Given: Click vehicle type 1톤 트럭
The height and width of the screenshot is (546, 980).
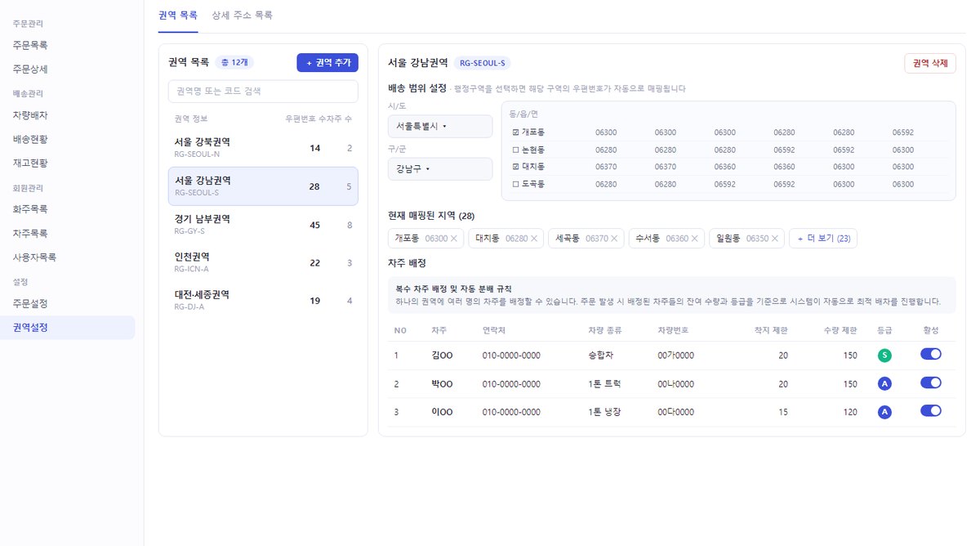Looking at the screenshot, I should pos(604,383).
